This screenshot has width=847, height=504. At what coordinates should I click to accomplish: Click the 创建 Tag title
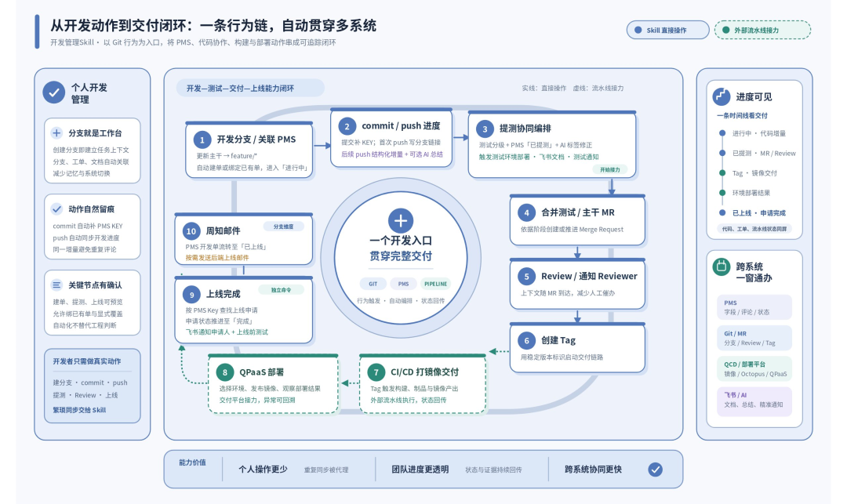(x=558, y=340)
